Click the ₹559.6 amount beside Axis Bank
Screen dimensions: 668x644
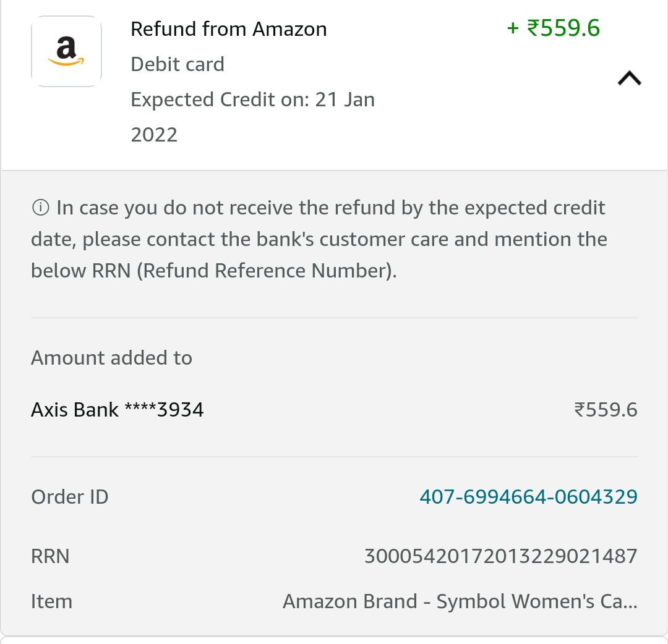606,409
